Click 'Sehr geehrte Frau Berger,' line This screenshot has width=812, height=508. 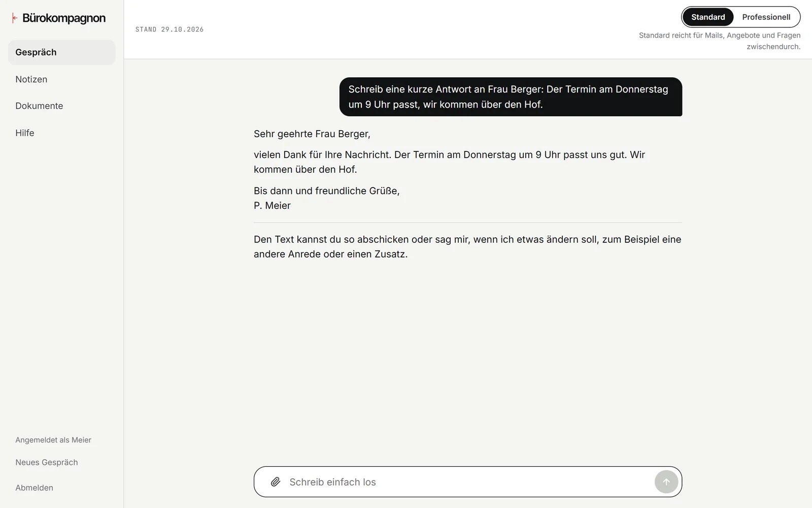[312, 134]
